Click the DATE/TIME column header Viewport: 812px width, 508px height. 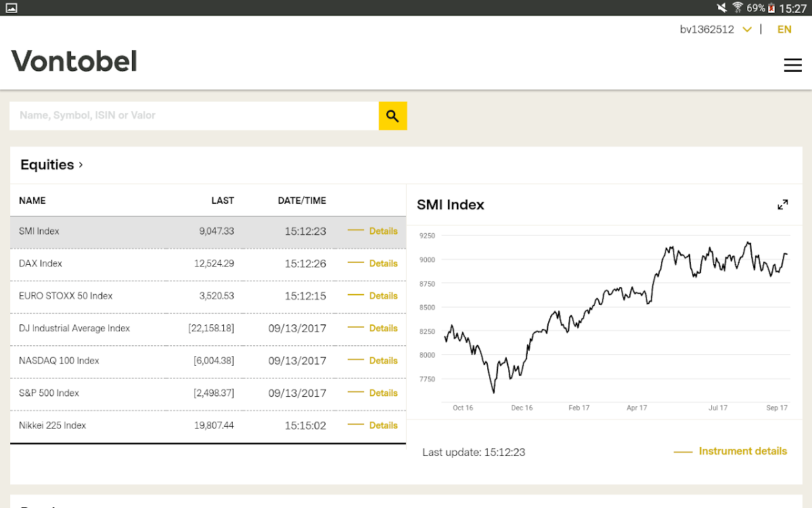pyautogui.click(x=302, y=200)
